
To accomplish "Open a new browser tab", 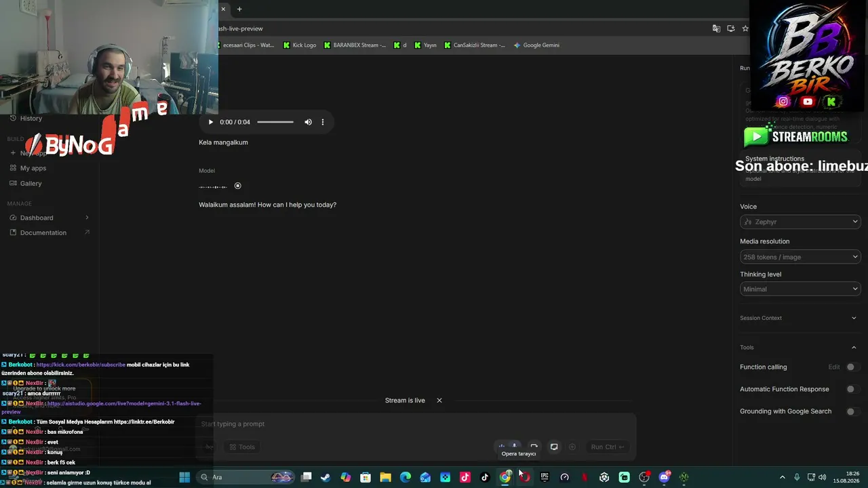I will click(x=239, y=9).
